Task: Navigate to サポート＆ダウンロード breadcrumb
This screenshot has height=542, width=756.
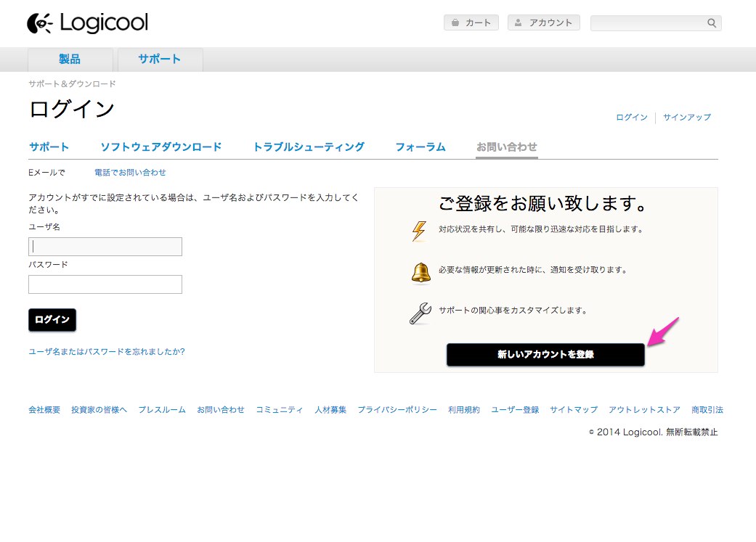Action: pyautogui.click(x=71, y=83)
